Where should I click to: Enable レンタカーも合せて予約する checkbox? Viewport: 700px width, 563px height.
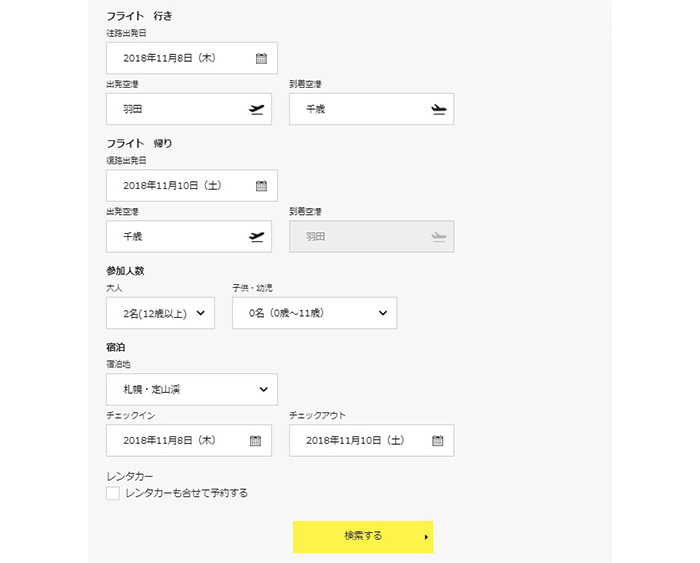[x=112, y=493]
